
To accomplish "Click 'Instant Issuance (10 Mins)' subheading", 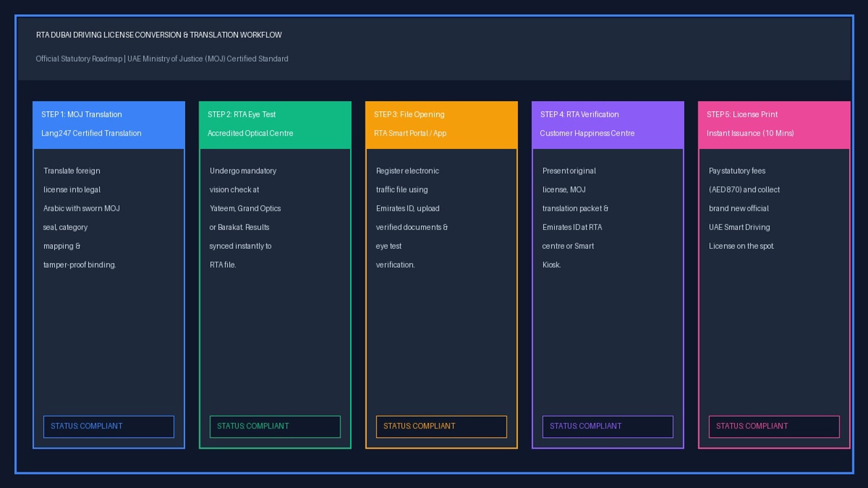I will pyautogui.click(x=750, y=134).
